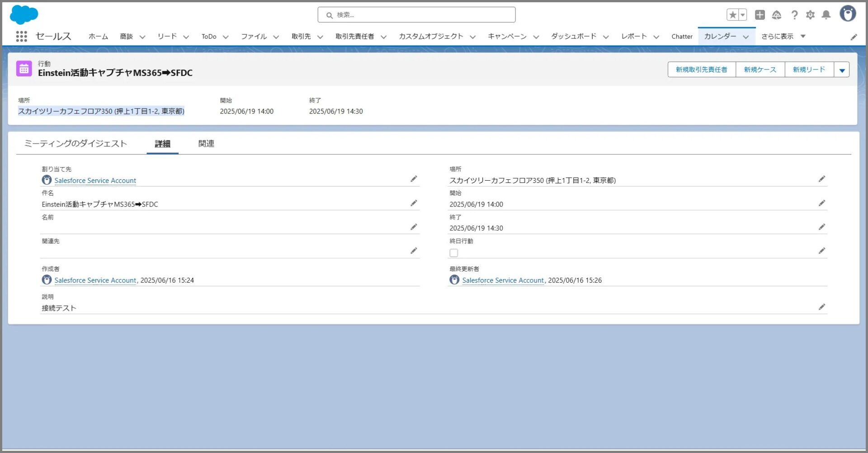The width and height of the screenshot is (868, 453).
Task: Open the Favorites star icon
Action: pos(733,15)
